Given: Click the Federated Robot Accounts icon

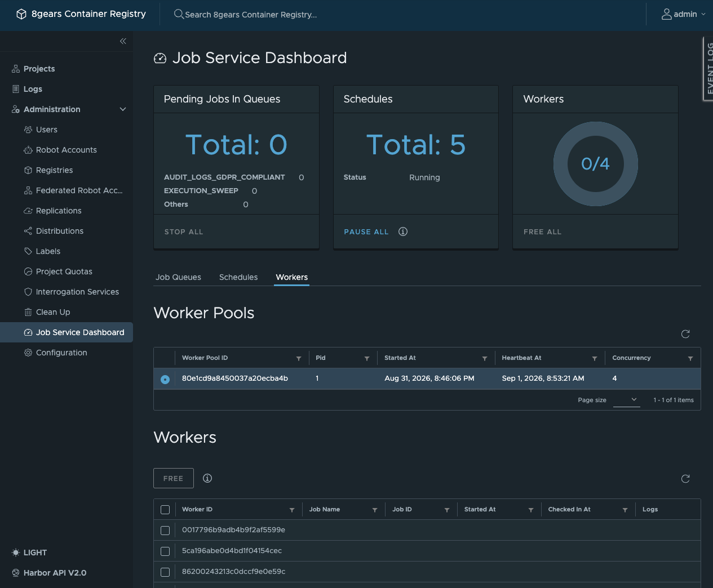Looking at the screenshot, I should (x=28, y=190).
